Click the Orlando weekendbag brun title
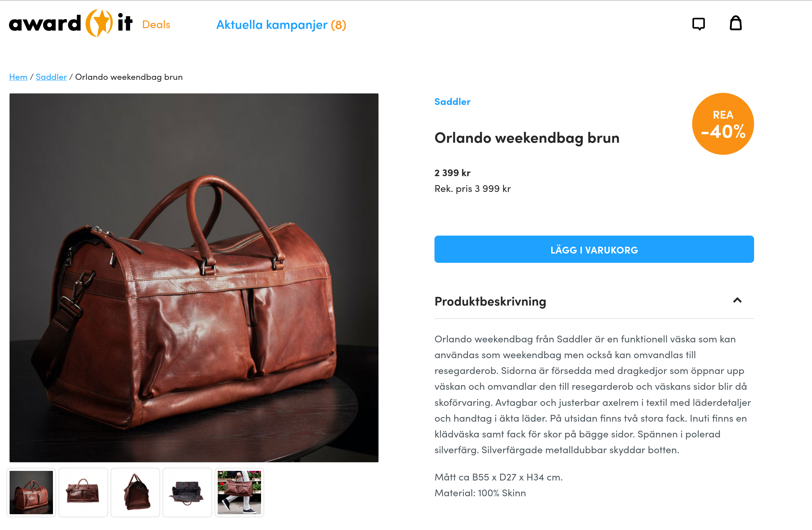This screenshot has height=530, width=812. tap(527, 138)
